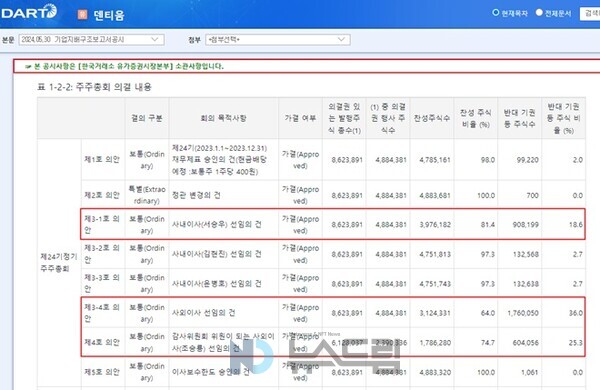Viewport: 600px width, 390px height.
Task: Click the 제24기정기 주주총회 cell
Action: pos(59,263)
